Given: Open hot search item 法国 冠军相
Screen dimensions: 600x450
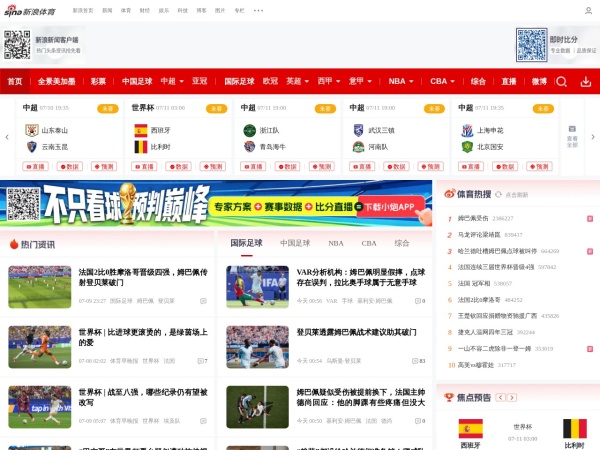Looking at the screenshot, I should (474, 284).
